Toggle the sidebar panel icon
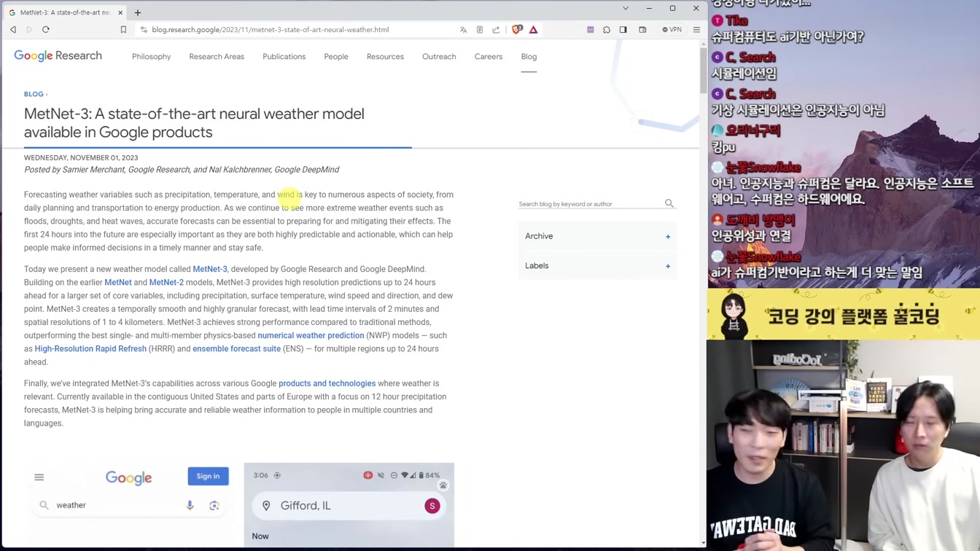This screenshot has height=551, width=980. [623, 30]
